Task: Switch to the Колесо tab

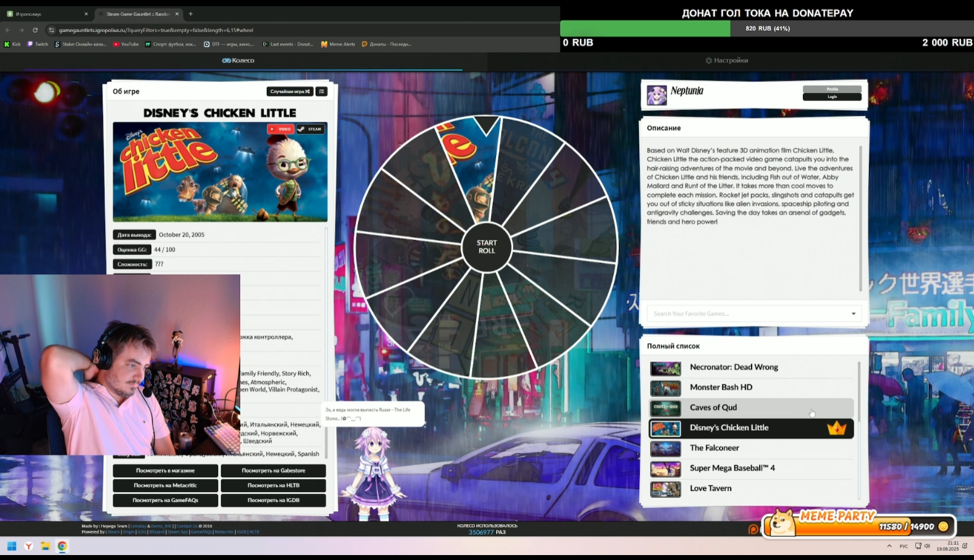Action: coord(238,61)
